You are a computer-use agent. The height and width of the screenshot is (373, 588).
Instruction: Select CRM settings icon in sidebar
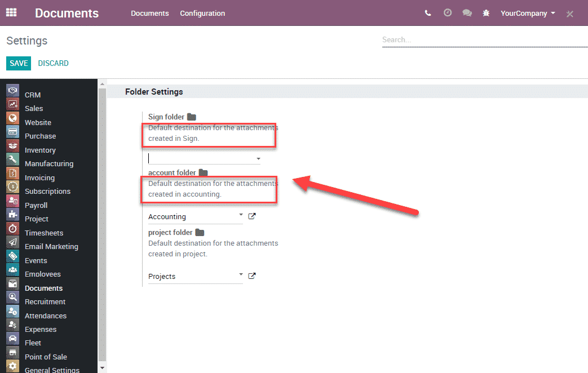tap(12, 90)
